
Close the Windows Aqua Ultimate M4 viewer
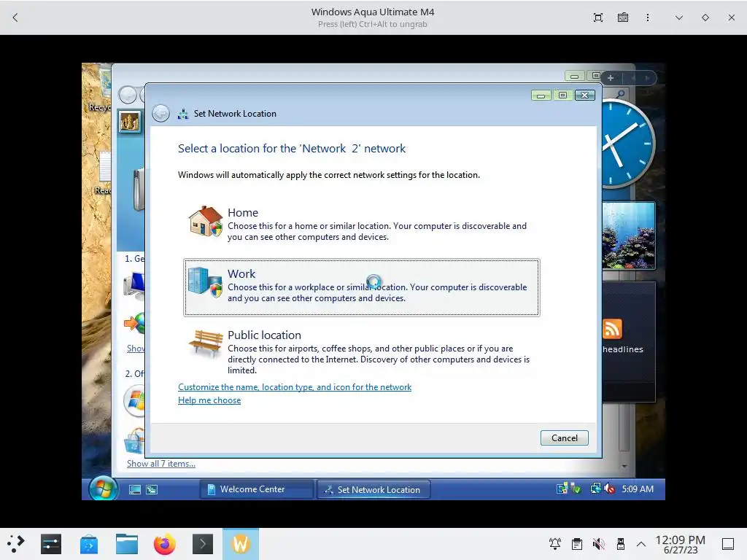[x=731, y=17]
